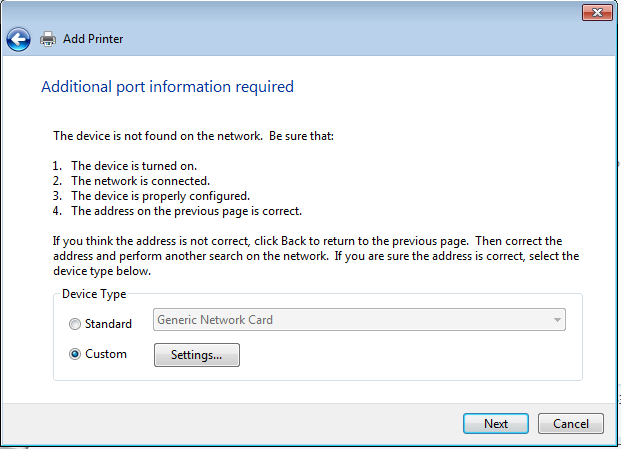Click the "address on the previous page" line

point(185,211)
